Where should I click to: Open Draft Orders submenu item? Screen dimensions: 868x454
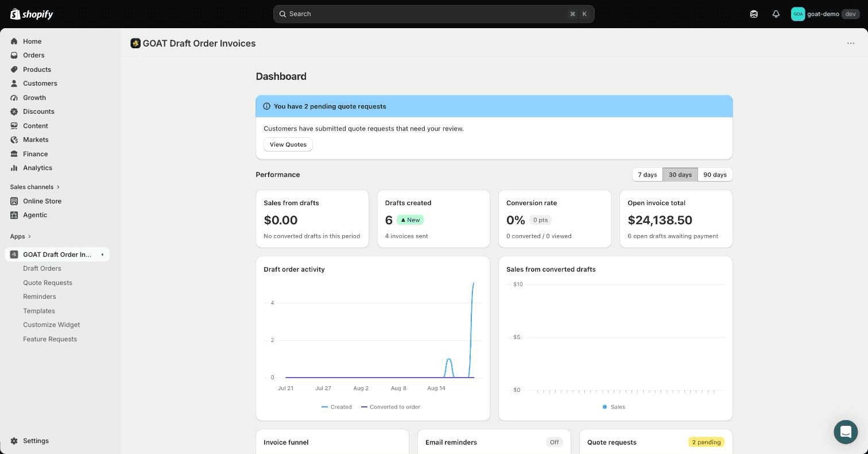tap(42, 268)
